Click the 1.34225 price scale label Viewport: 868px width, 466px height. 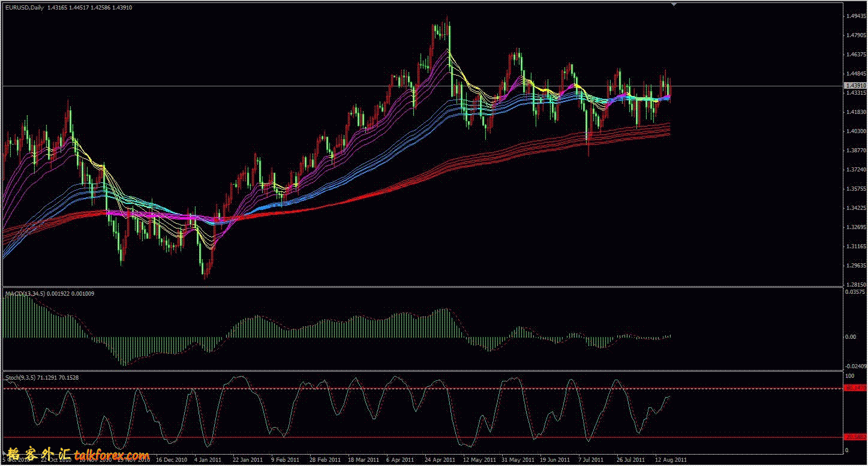855,208
